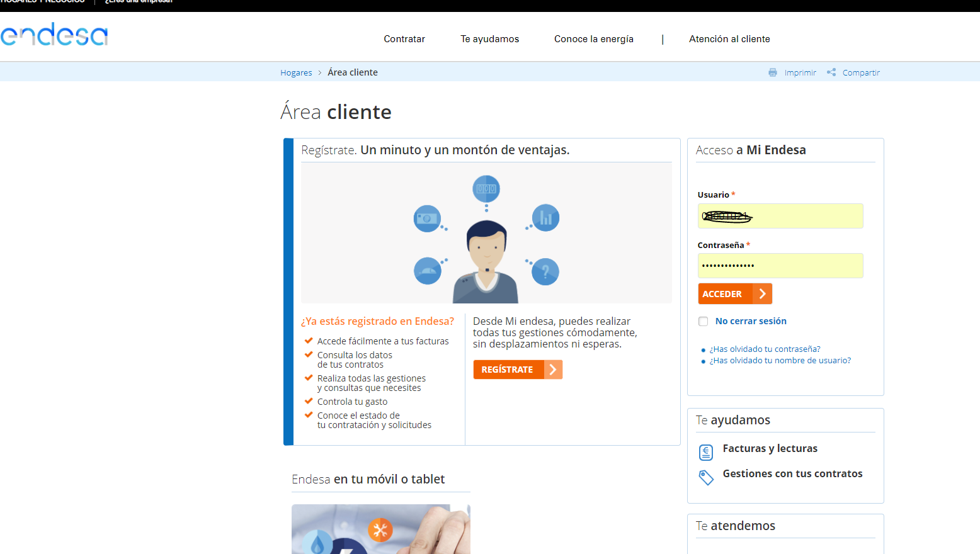Viewport: 980px width, 554px height.
Task: Open the forgotten password link
Action: click(765, 349)
